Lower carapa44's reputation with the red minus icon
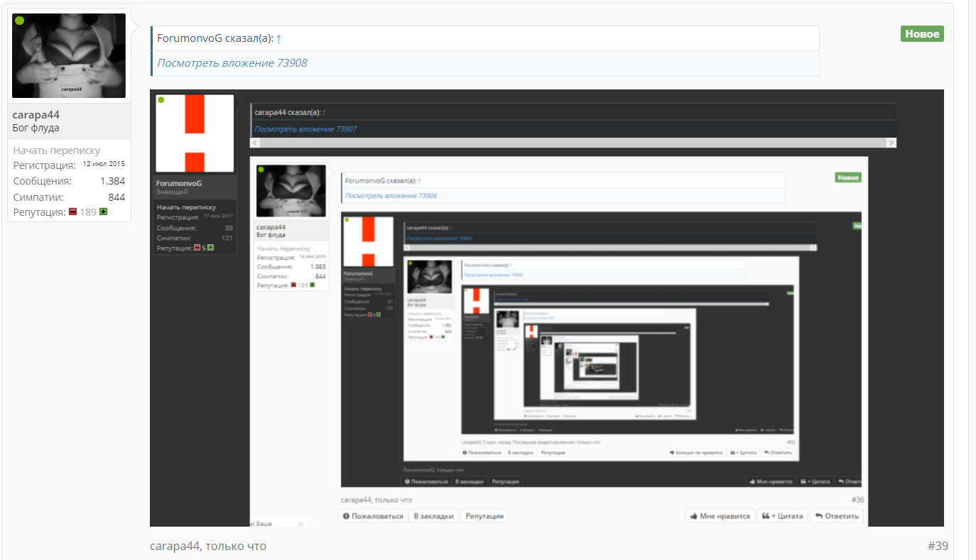The image size is (976, 560). click(x=72, y=212)
